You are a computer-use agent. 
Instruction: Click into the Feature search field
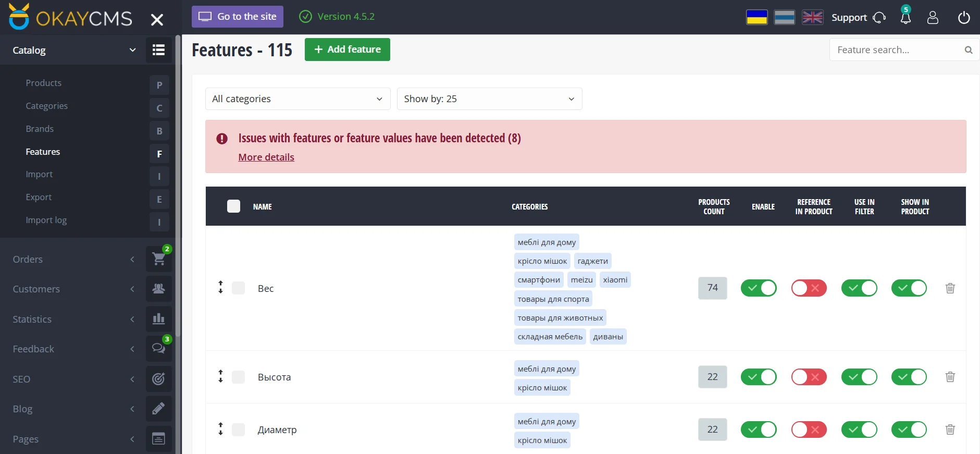pyautogui.click(x=896, y=50)
